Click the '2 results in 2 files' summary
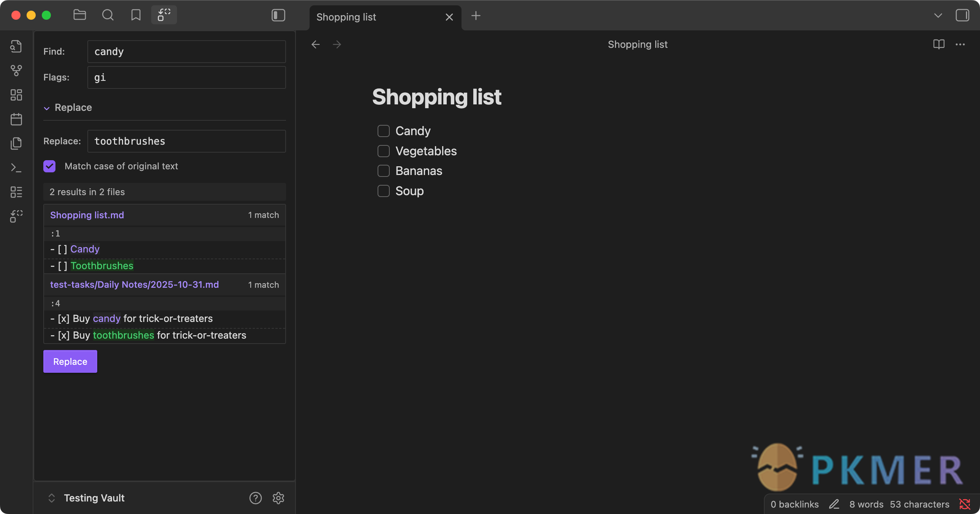This screenshot has width=980, height=514. point(164,192)
